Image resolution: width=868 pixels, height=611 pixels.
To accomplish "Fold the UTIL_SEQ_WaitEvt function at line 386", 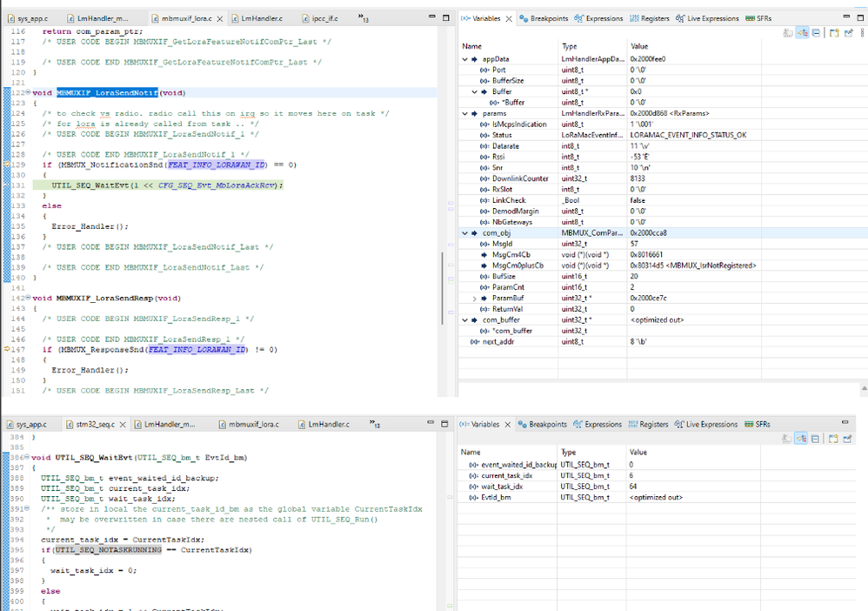I will [x=29, y=457].
